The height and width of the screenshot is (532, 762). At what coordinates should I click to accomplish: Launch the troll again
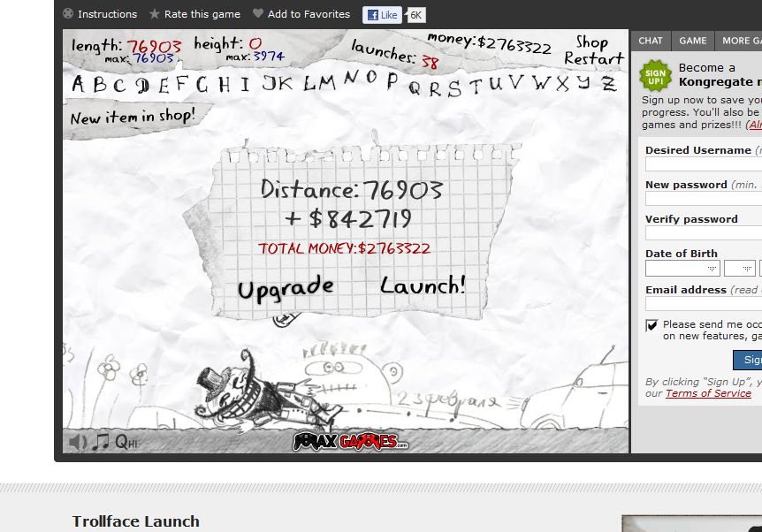[423, 285]
